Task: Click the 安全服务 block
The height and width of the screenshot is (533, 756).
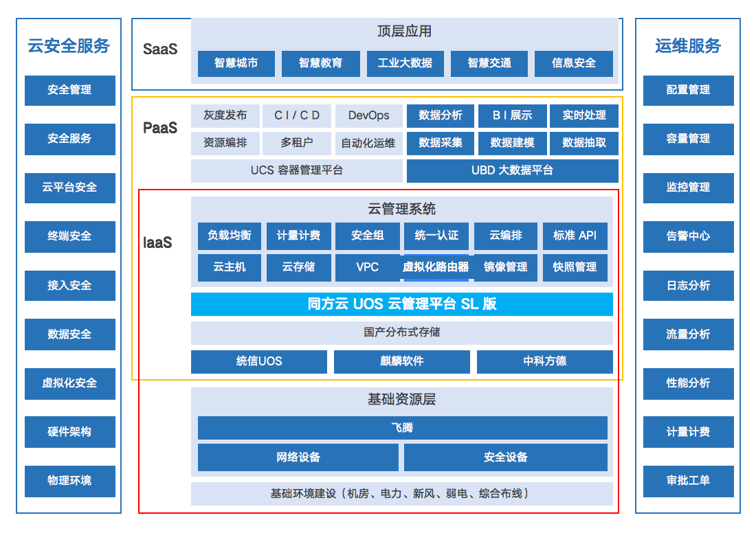Action: click(x=70, y=139)
